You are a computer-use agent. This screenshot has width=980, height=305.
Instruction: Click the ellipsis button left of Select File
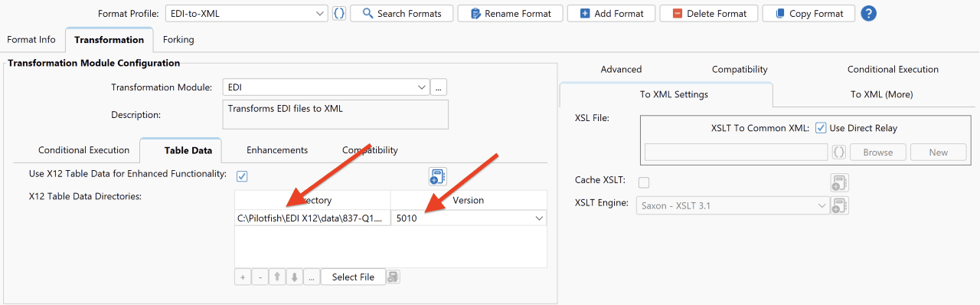coord(312,277)
